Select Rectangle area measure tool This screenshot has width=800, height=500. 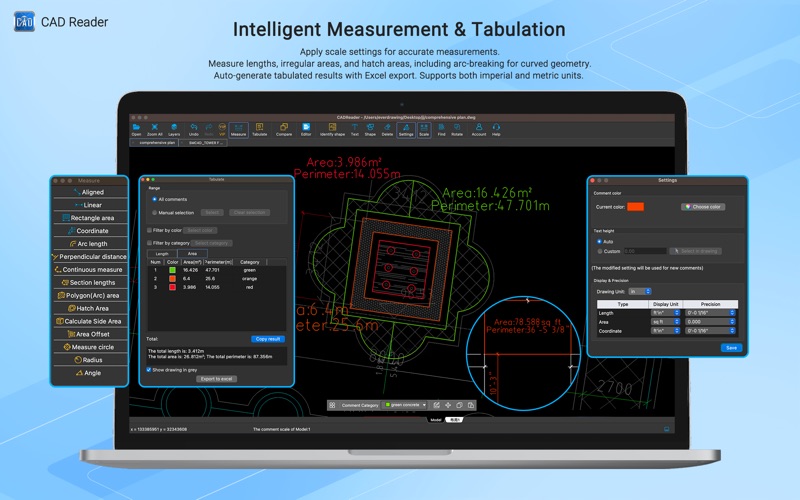pos(89,218)
